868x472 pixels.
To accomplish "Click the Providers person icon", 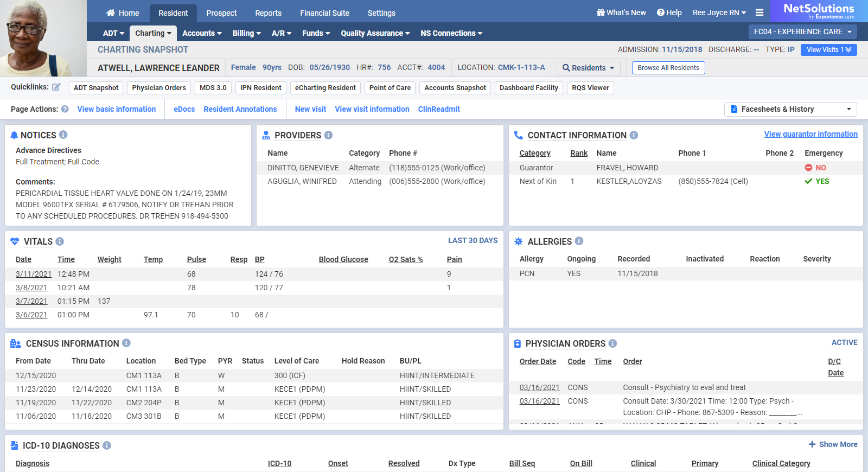I will [x=266, y=135].
